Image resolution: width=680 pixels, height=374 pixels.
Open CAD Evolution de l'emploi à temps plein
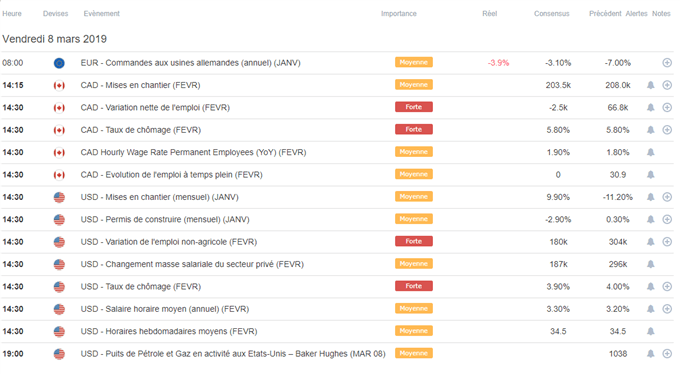[171, 175]
